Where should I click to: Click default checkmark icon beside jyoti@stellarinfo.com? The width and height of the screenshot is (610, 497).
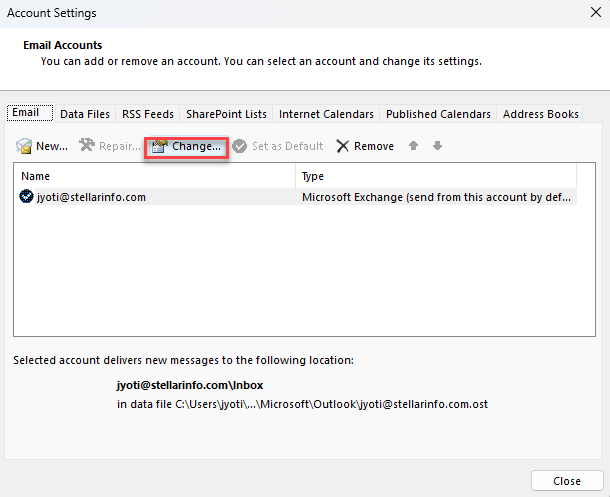point(26,197)
